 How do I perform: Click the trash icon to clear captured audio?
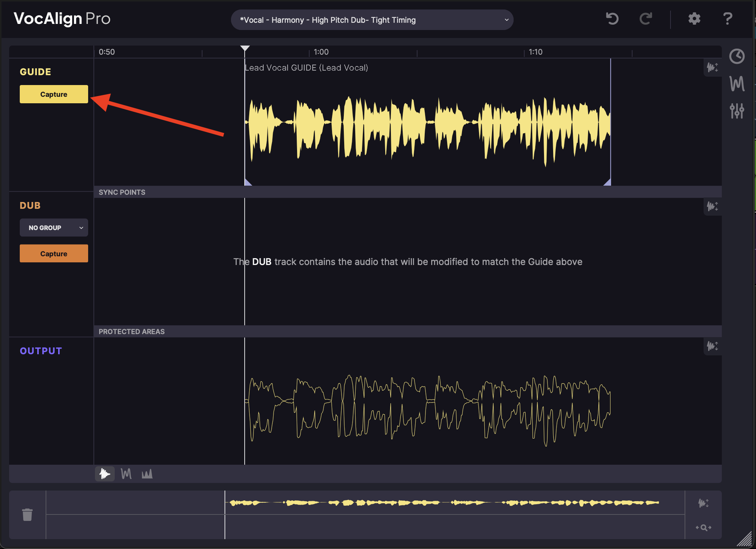[27, 515]
